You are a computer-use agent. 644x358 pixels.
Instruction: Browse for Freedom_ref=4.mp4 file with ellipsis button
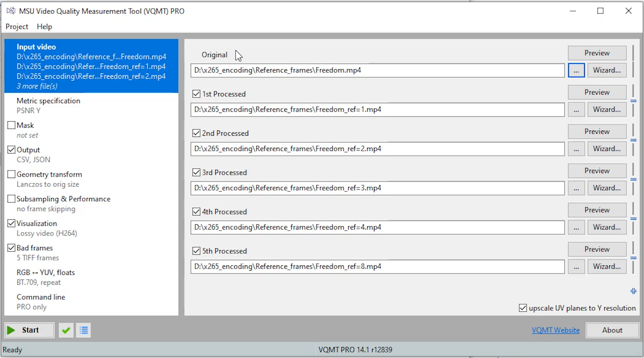pyautogui.click(x=576, y=228)
